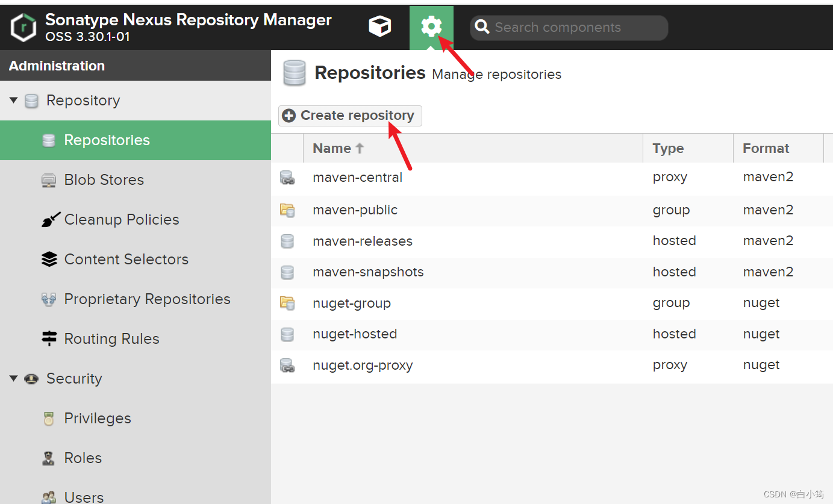Collapse the Security tree section
833x504 pixels.
[14, 379]
